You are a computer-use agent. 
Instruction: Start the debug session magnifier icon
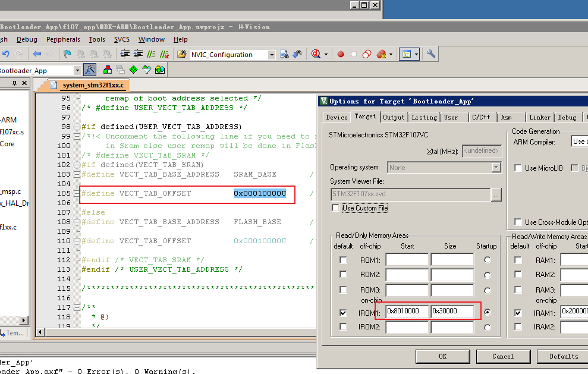[x=316, y=54]
